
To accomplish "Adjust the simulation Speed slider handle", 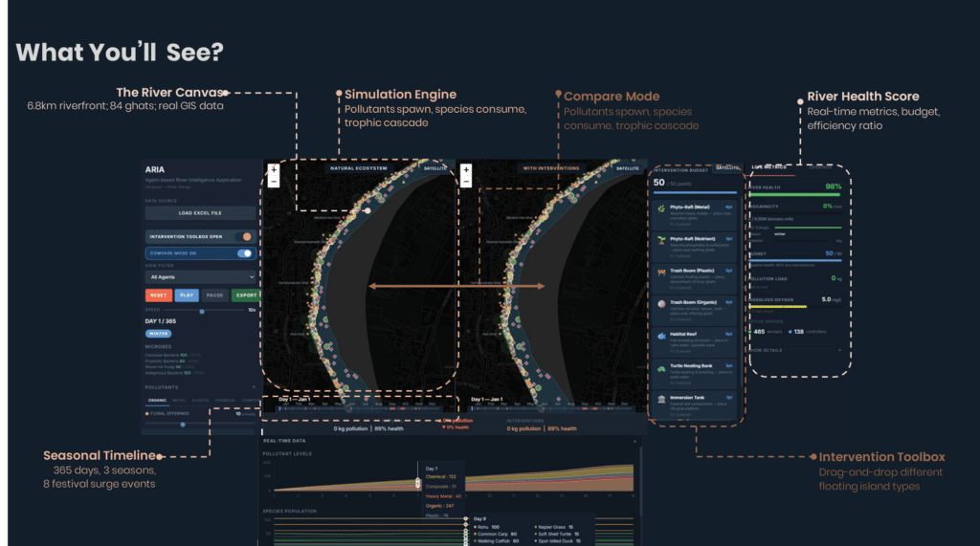I will tap(200, 311).
